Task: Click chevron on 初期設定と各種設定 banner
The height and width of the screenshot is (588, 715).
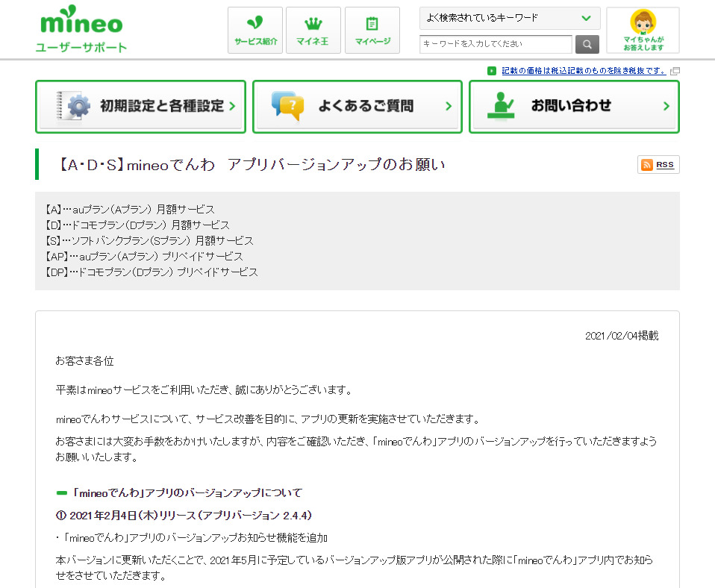Action: [x=232, y=107]
